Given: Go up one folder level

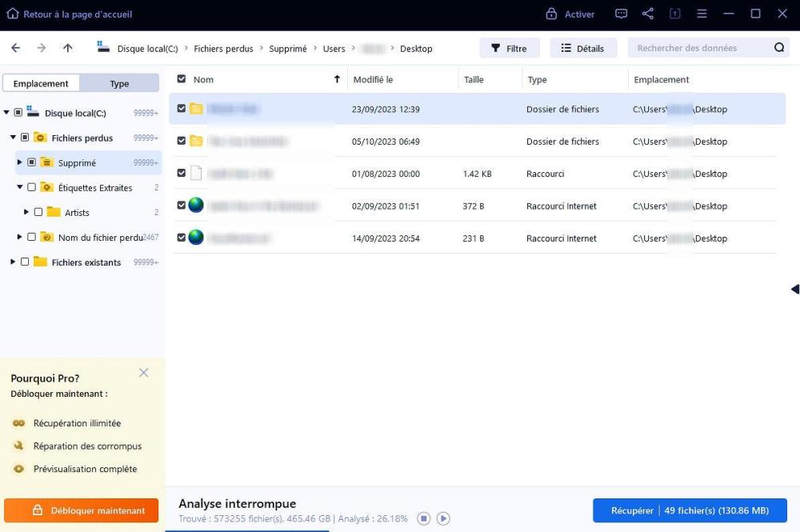Looking at the screenshot, I should (x=67, y=48).
